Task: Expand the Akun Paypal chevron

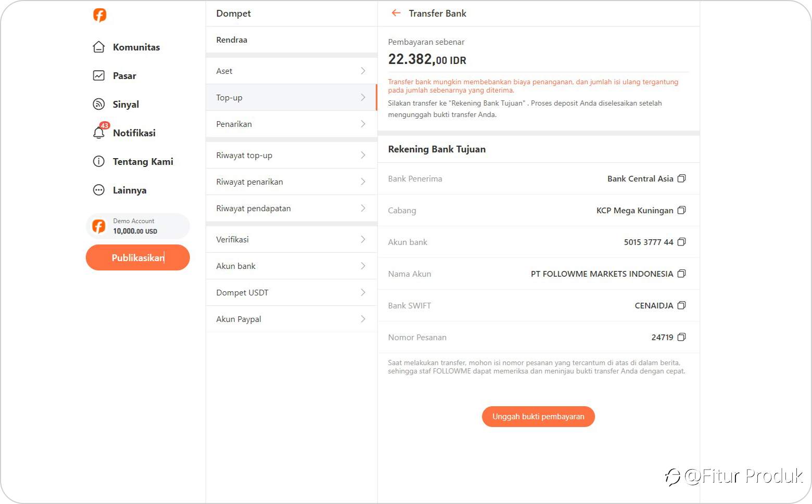Action: click(x=363, y=319)
